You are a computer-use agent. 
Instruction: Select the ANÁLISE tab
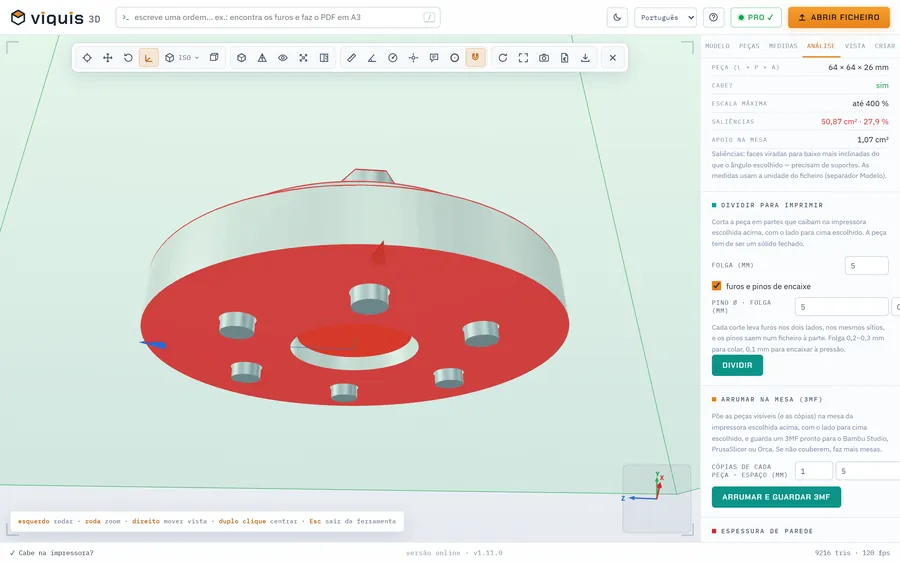(821, 46)
